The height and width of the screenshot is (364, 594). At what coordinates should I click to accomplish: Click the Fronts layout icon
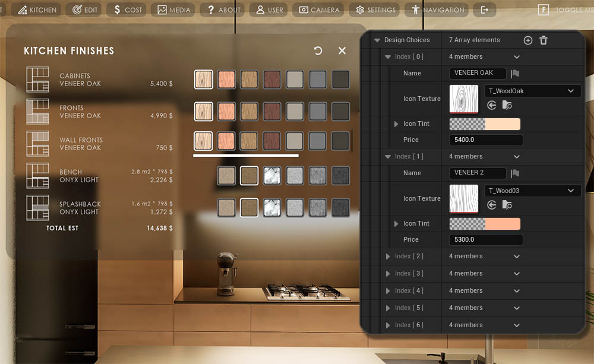(37, 112)
